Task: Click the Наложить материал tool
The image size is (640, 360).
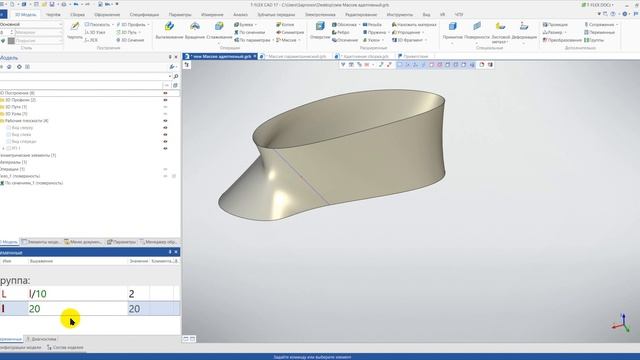Action: [x=414, y=24]
